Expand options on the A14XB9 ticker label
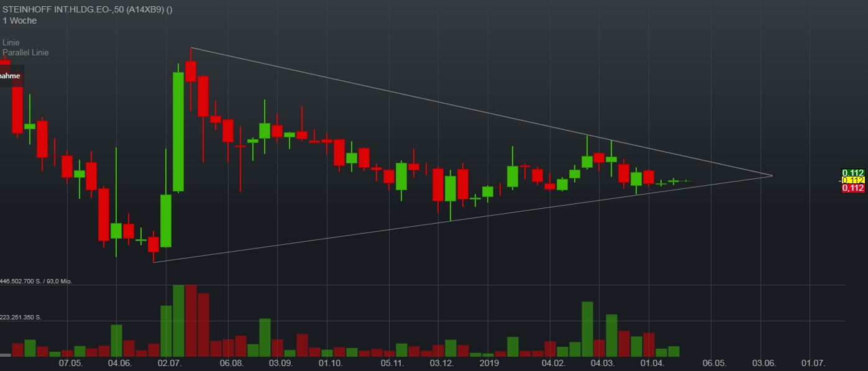This screenshot has width=868, height=371. coord(144,9)
